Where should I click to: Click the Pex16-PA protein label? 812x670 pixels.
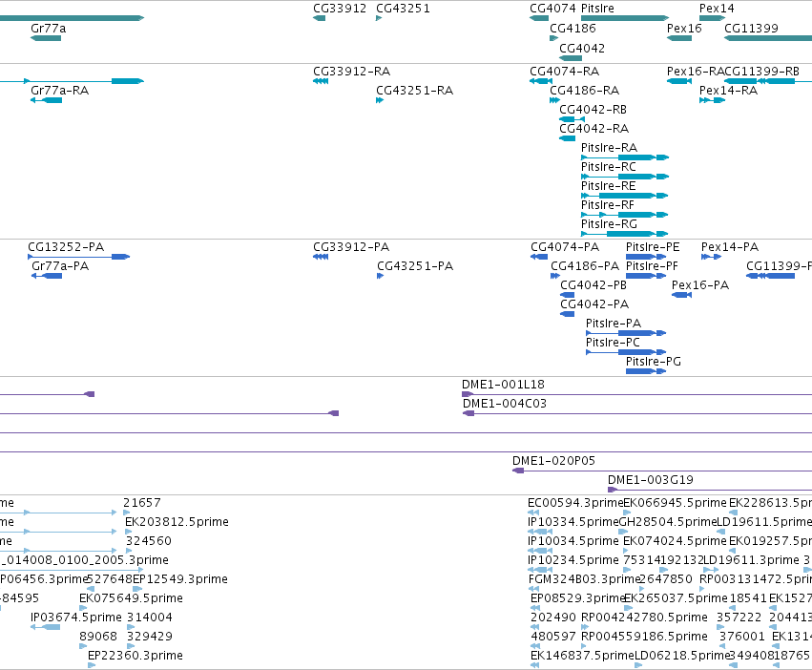pos(700,285)
